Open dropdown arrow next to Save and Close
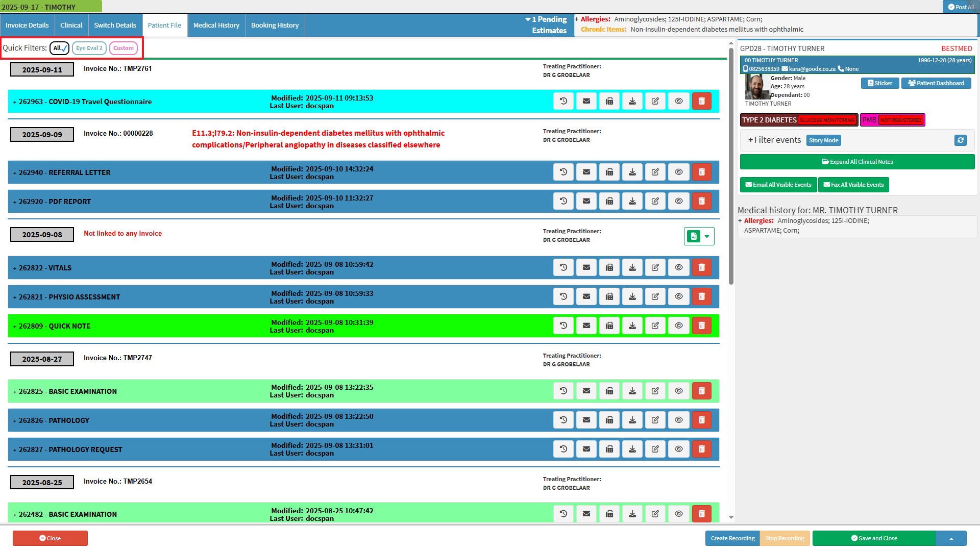Screen dimensions: 980x551 tap(951, 538)
